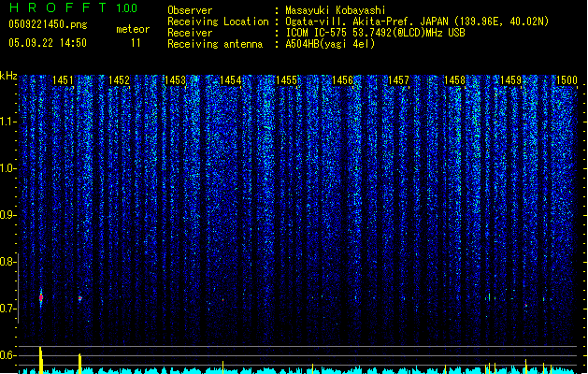Click the 1452 time marker
The height and width of the screenshot is (374, 588).
click(119, 80)
